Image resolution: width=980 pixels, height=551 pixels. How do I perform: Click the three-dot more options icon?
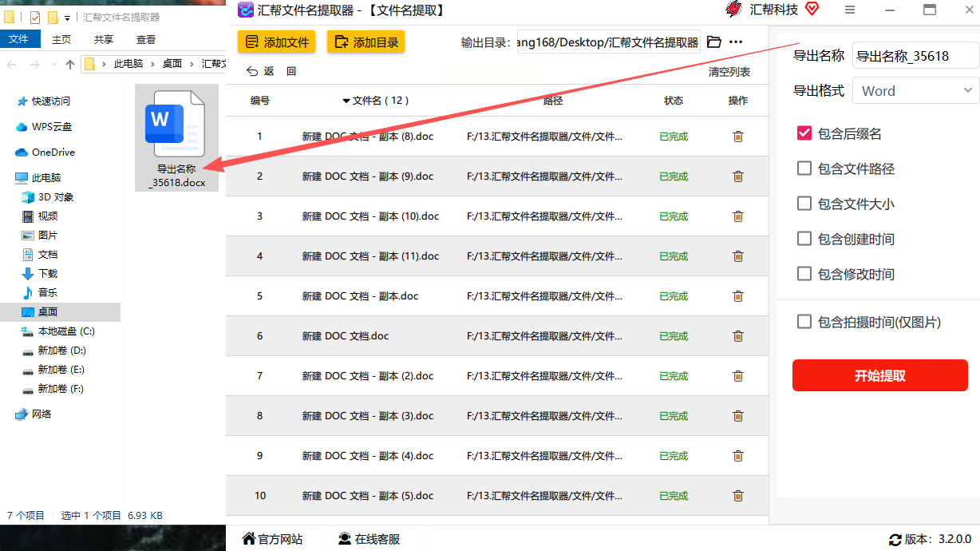click(x=736, y=42)
